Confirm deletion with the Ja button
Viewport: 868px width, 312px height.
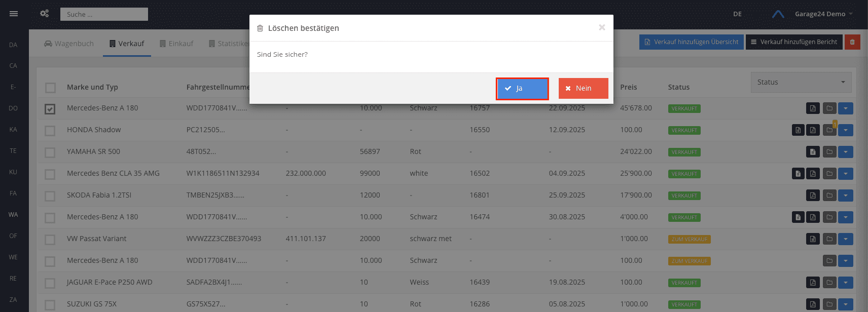click(522, 89)
